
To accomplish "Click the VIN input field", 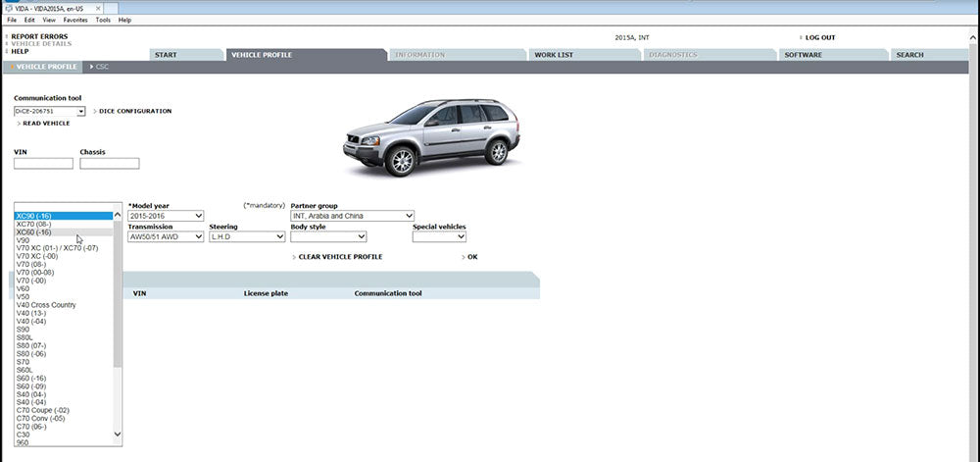I will tap(43, 164).
